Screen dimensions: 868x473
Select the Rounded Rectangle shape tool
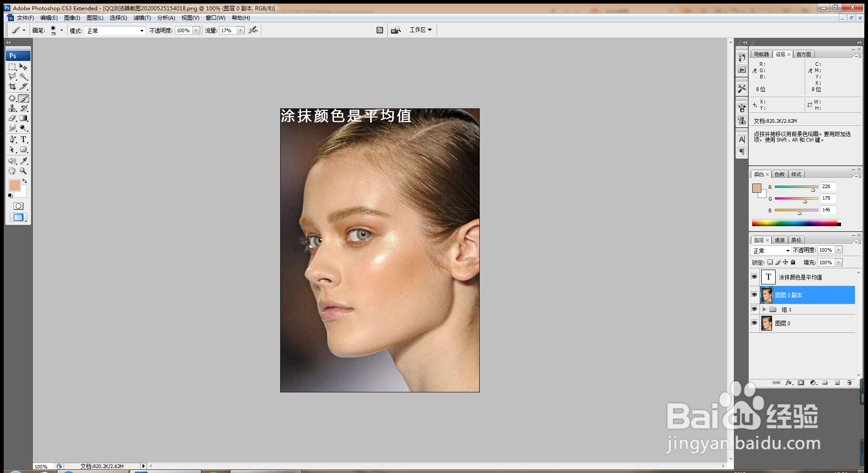(24, 150)
